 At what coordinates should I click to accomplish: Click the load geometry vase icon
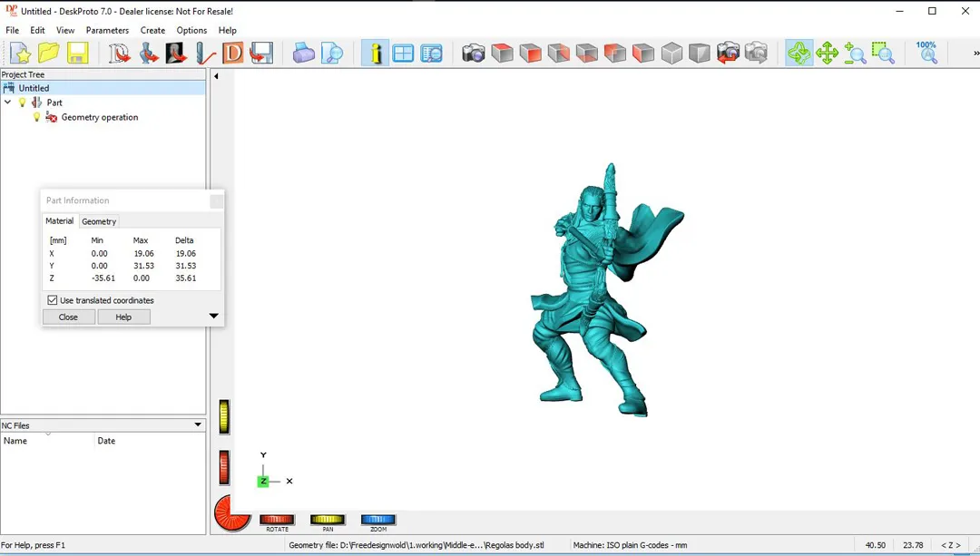148,54
